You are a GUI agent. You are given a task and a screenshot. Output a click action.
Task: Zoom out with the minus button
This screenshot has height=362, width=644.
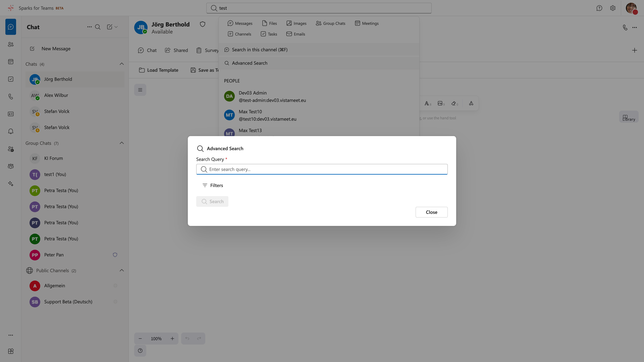pyautogui.click(x=140, y=339)
